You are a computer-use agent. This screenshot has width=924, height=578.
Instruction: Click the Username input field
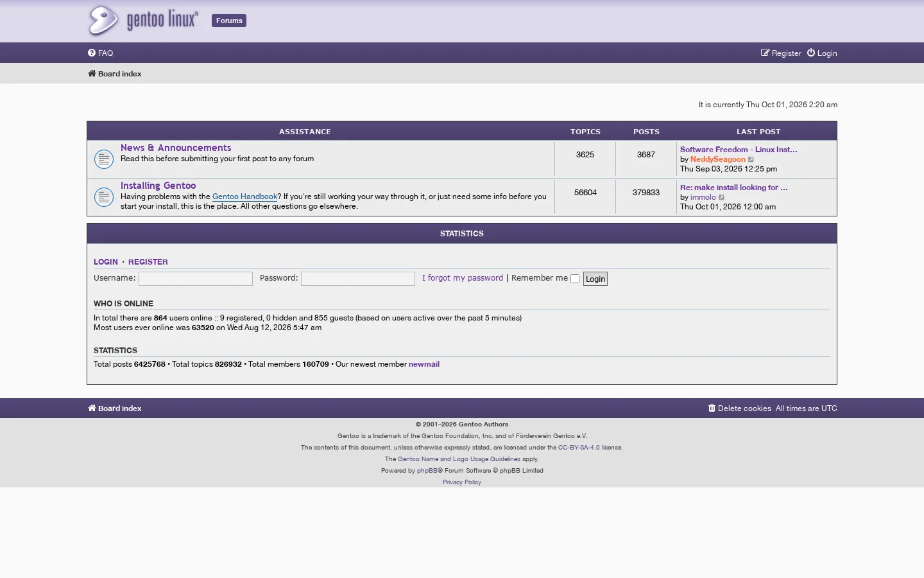(196, 279)
